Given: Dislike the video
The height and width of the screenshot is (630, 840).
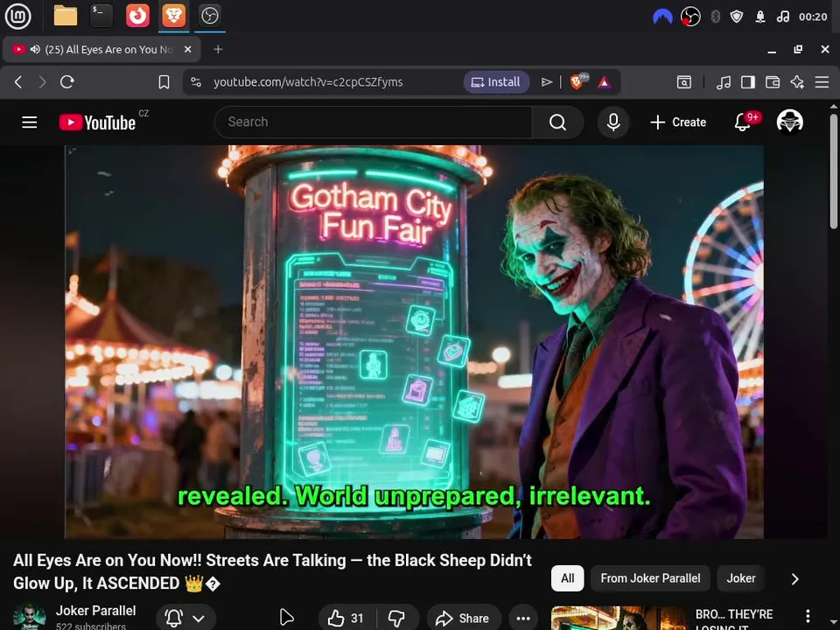Looking at the screenshot, I should coord(397,619).
